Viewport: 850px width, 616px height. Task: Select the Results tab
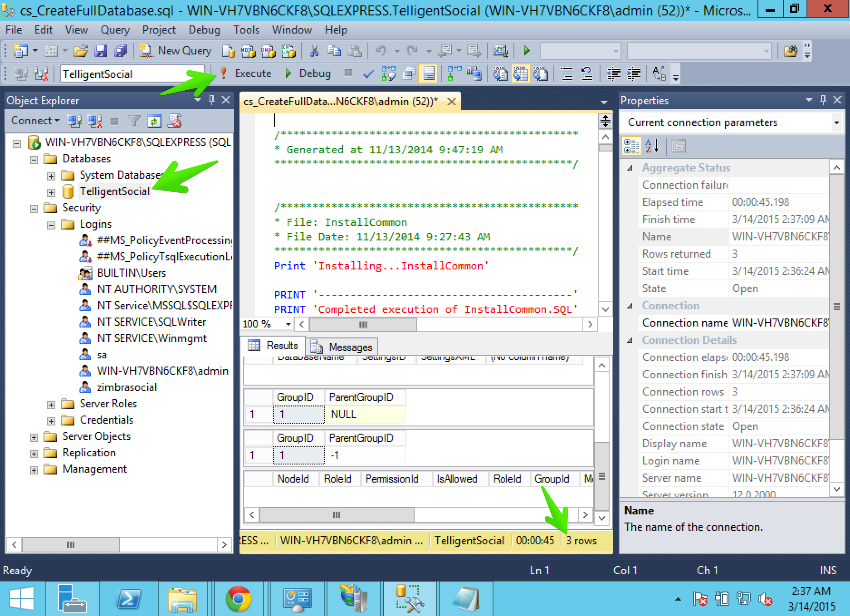[x=273, y=346]
